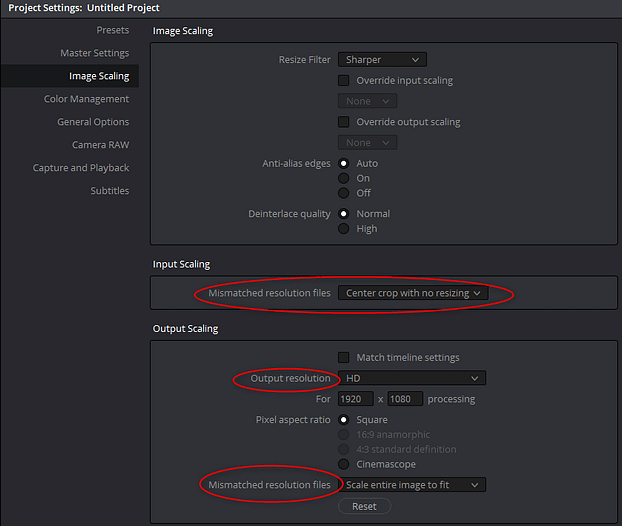Image resolution: width=622 pixels, height=526 pixels.
Task: Click the Reset button
Action: [x=364, y=506]
